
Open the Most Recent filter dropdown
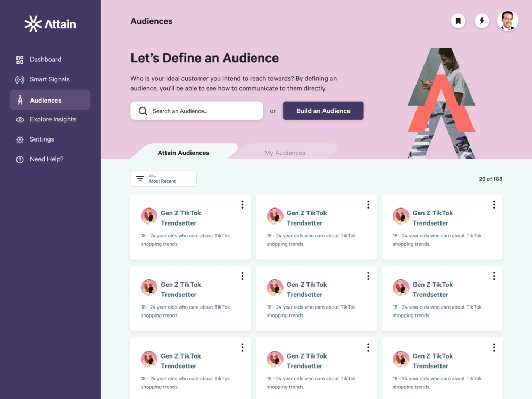coord(163,179)
